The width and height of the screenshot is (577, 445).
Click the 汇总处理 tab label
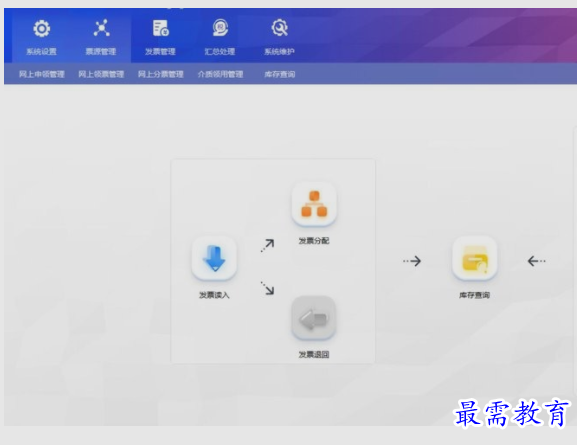point(220,52)
